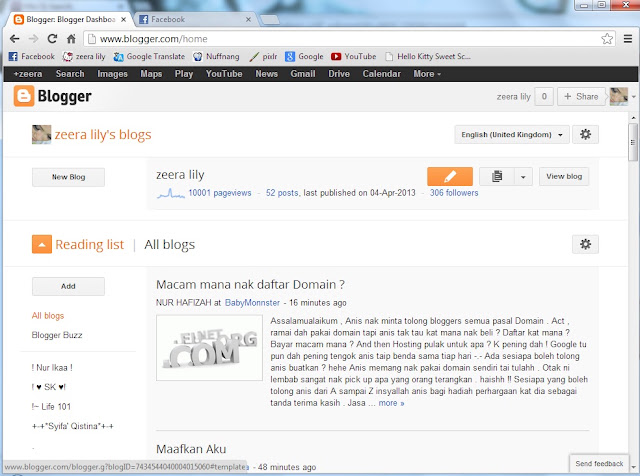This screenshot has width=640, height=476.
Task: Open Search in the Google bar
Action: click(70, 74)
